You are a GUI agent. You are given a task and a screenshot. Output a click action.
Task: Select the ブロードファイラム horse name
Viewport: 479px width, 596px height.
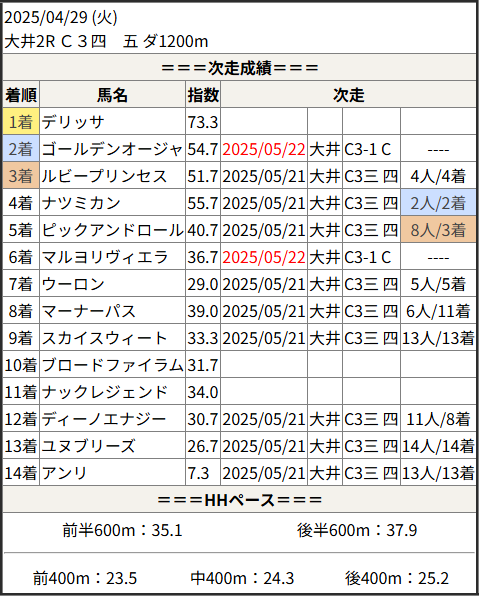pos(113,365)
